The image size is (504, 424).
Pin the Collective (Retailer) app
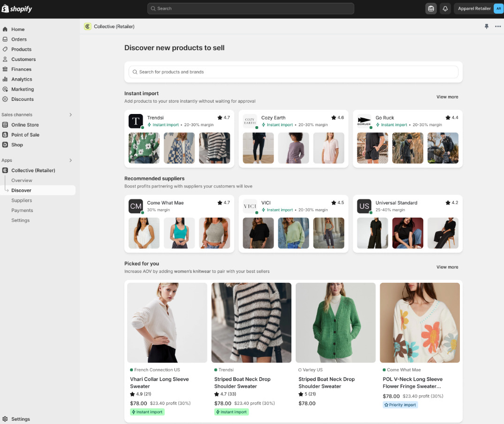tap(487, 27)
